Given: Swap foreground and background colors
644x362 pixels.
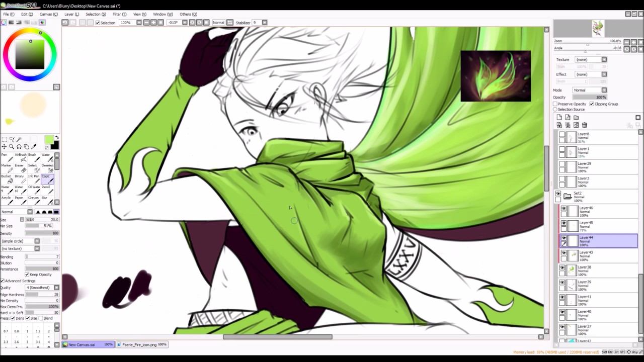Looking at the screenshot, I should [x=57, y=137].
